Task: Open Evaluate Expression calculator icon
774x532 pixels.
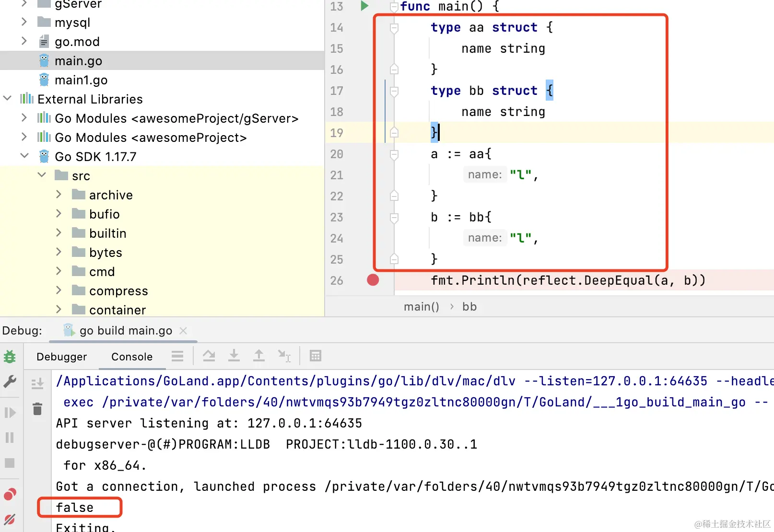Action: [315, 356]
